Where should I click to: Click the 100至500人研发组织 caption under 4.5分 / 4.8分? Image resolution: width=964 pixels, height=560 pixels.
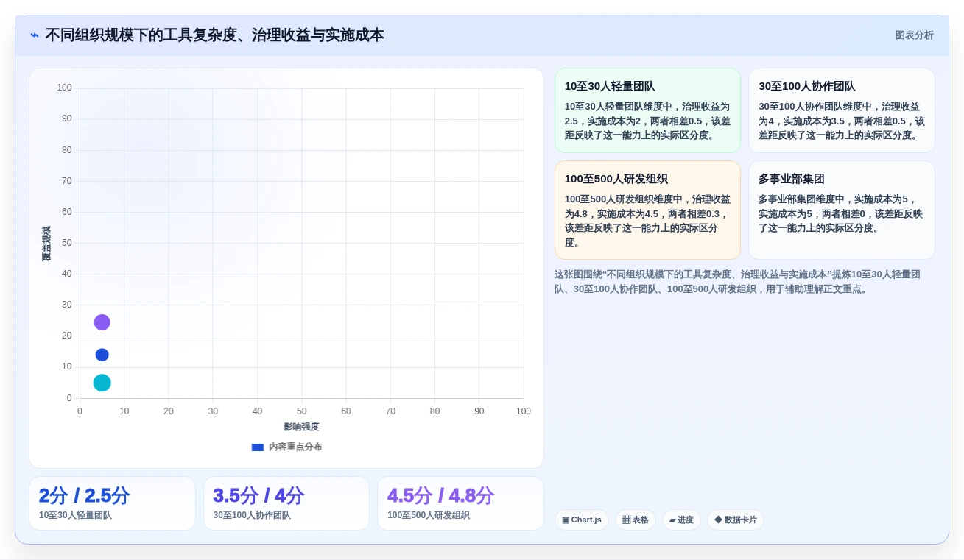429,515
